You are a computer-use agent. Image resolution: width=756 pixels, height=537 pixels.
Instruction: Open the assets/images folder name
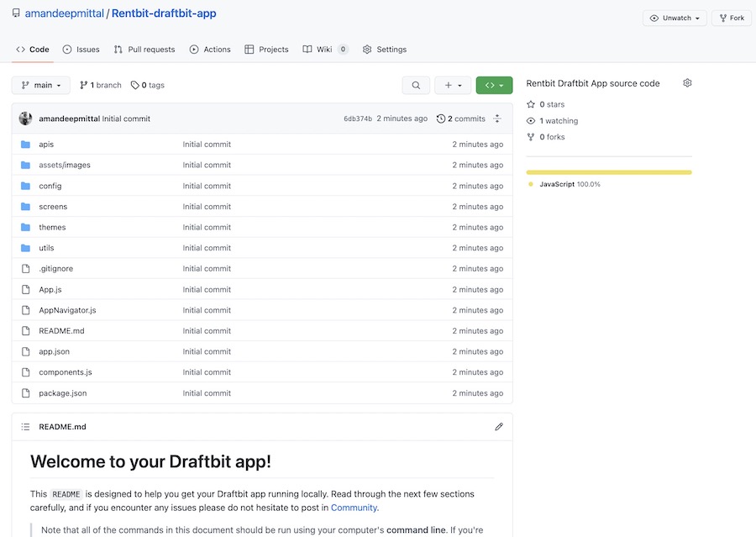[65, 165]
